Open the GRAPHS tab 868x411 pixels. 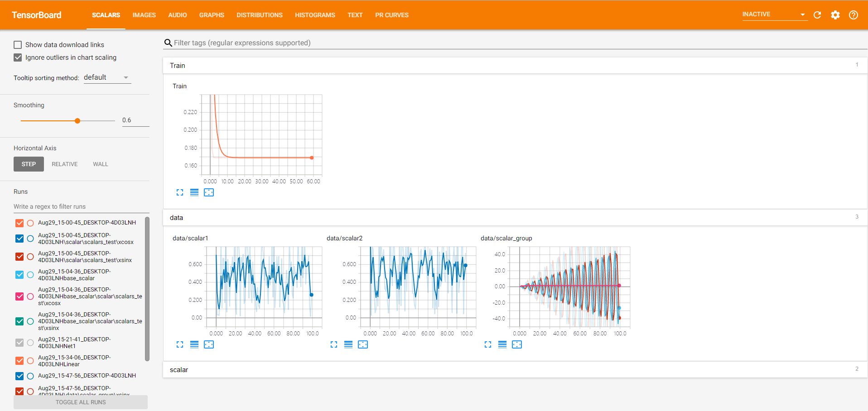click(x=212, y=15)
